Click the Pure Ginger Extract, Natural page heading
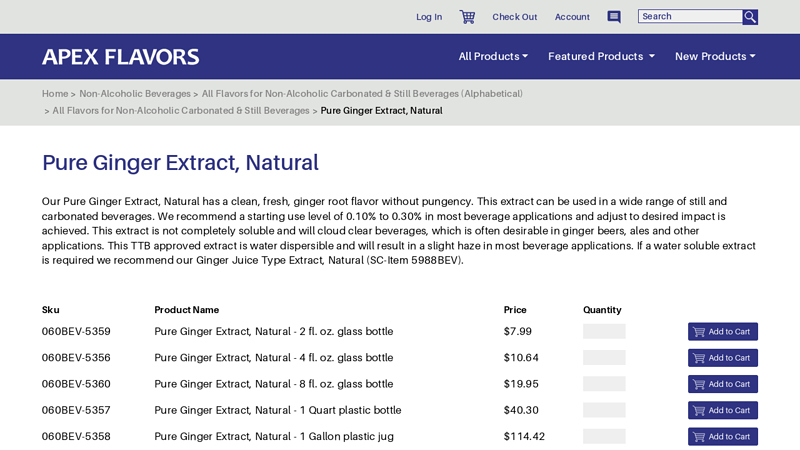 [x=180, y=163]
